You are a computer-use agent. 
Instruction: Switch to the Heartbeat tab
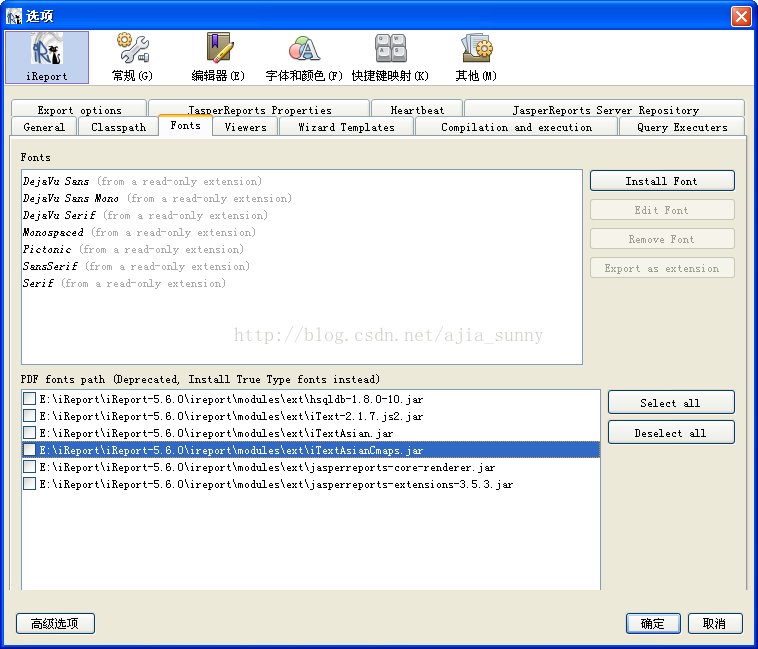(x=417, y=110)
